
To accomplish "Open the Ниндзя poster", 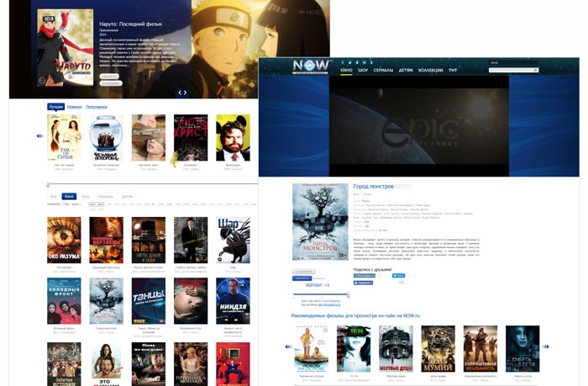I will 233,301.
